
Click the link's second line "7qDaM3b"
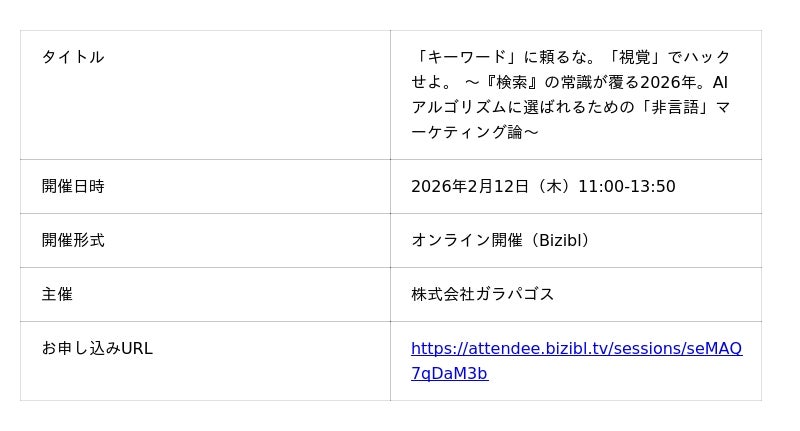coord(449,374)
